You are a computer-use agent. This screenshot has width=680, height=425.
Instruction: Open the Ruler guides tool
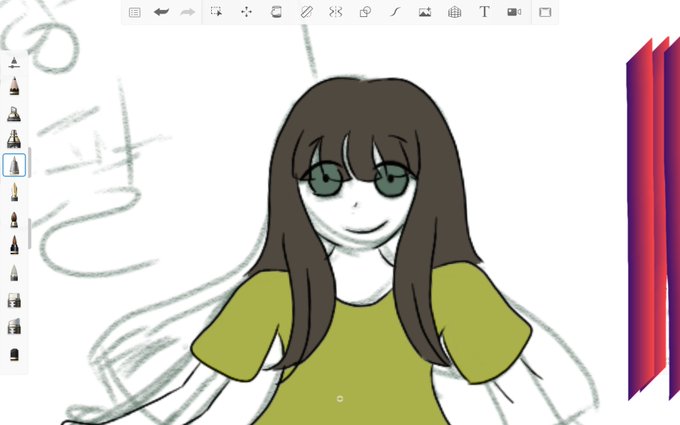coord(306,12)
